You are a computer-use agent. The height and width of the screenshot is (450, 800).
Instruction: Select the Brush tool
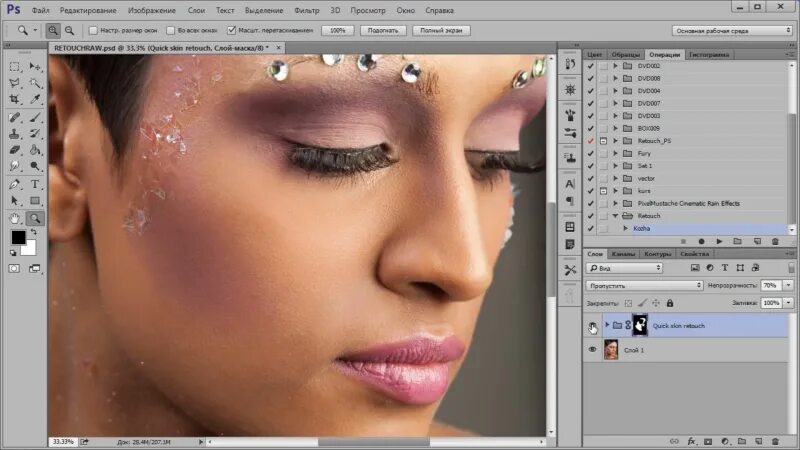pos(35,117)
